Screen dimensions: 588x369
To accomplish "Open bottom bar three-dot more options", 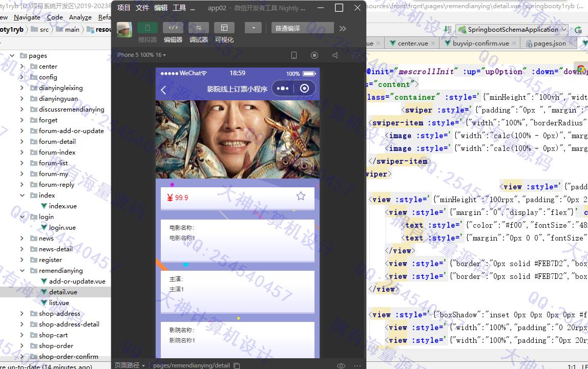I will [357, 365].
